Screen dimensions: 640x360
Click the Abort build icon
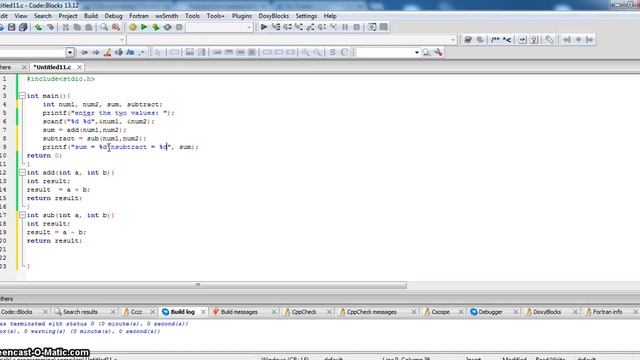point(179,27)
